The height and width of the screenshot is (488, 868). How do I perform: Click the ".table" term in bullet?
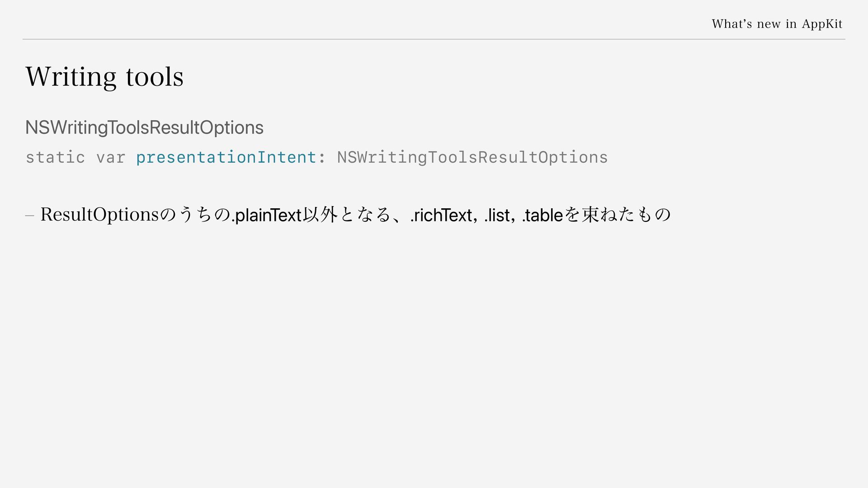click(543, 216)
